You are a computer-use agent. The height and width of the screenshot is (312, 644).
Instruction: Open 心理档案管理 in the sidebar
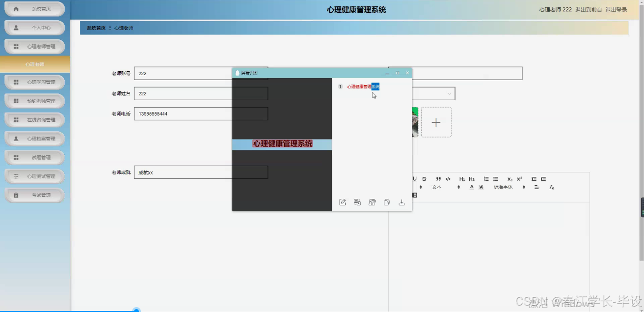click(35, 139)
